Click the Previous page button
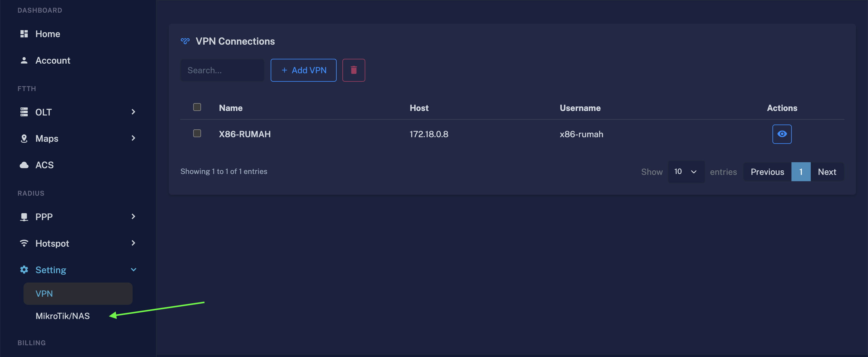The height and width of the screenshot is (357, 868). coord(767,172)
